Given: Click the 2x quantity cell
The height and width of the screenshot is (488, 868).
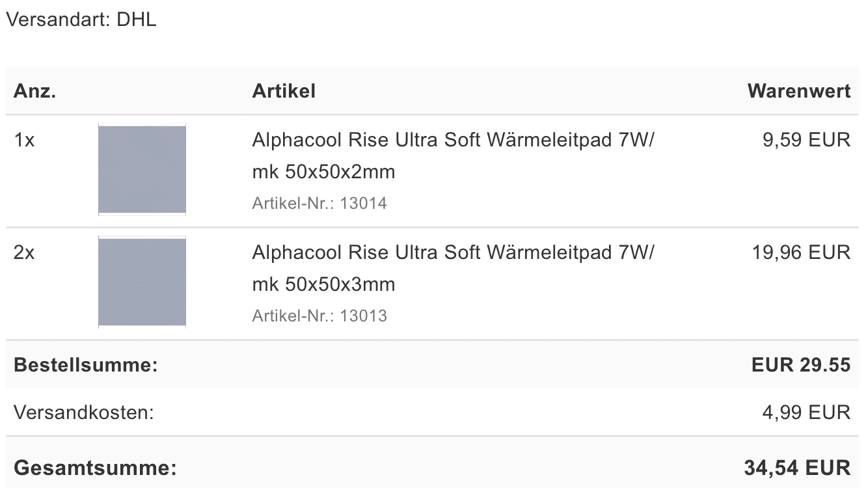Looking at the screenshot, I should pos(24,252).
